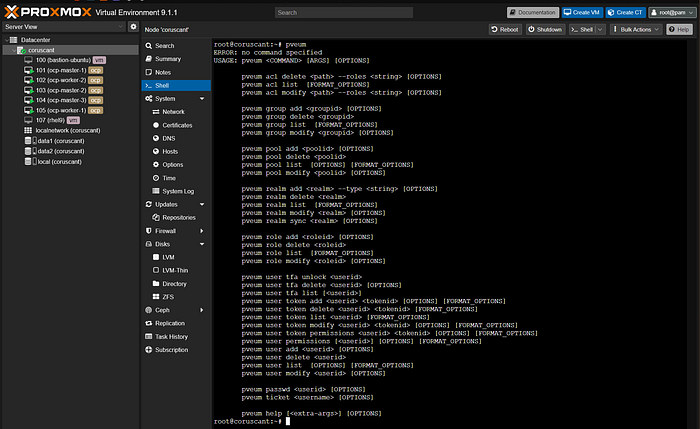
Task: Click the gear icon next to Server View
Action: click(x=133, y=27)
